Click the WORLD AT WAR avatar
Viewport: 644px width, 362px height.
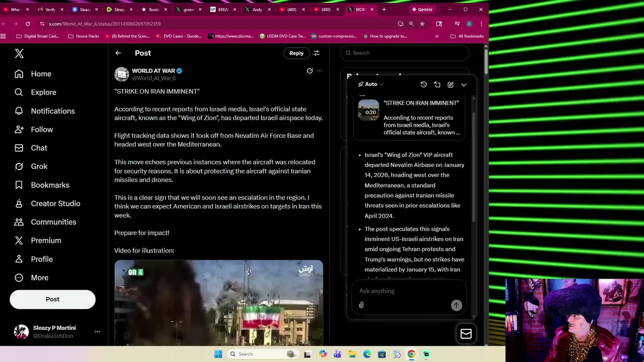point(122,74)
